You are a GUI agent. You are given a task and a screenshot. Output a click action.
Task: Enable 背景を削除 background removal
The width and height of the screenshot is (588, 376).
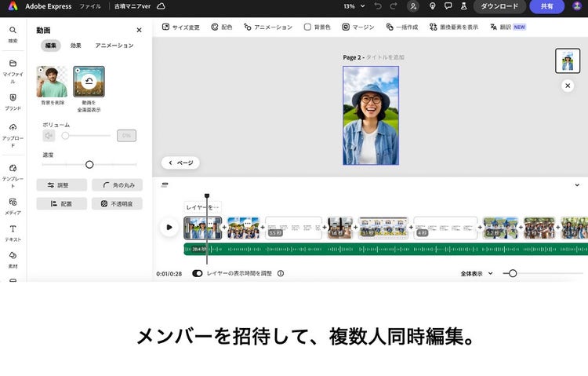52,82
